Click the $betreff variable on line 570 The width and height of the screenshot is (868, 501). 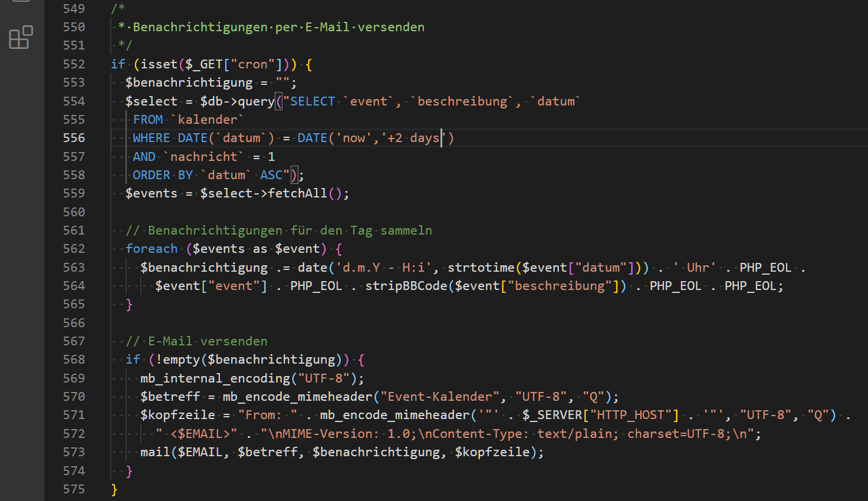(170, 397)
